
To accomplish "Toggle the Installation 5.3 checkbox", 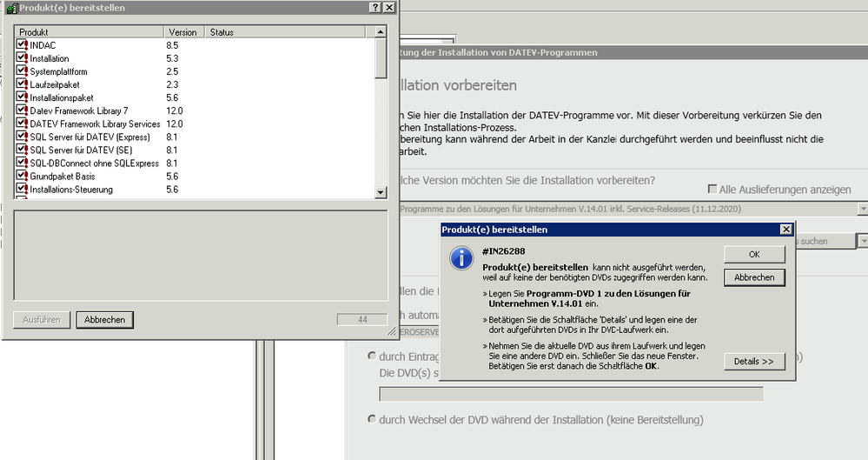I will (x=22, y=58).
